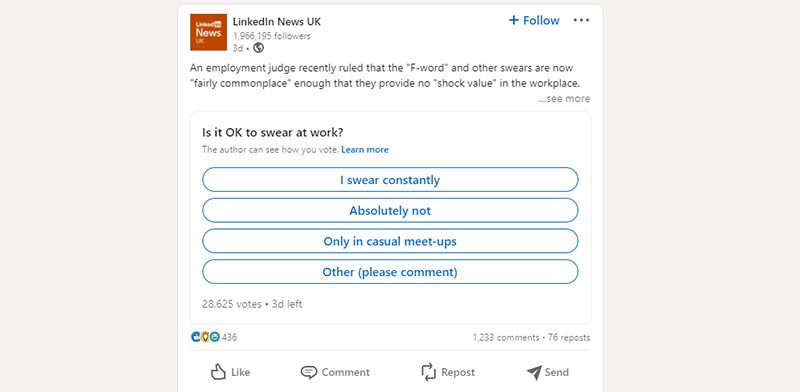View the 1,233 comments
The image size is (800, 392).
(x=506, y=337)
